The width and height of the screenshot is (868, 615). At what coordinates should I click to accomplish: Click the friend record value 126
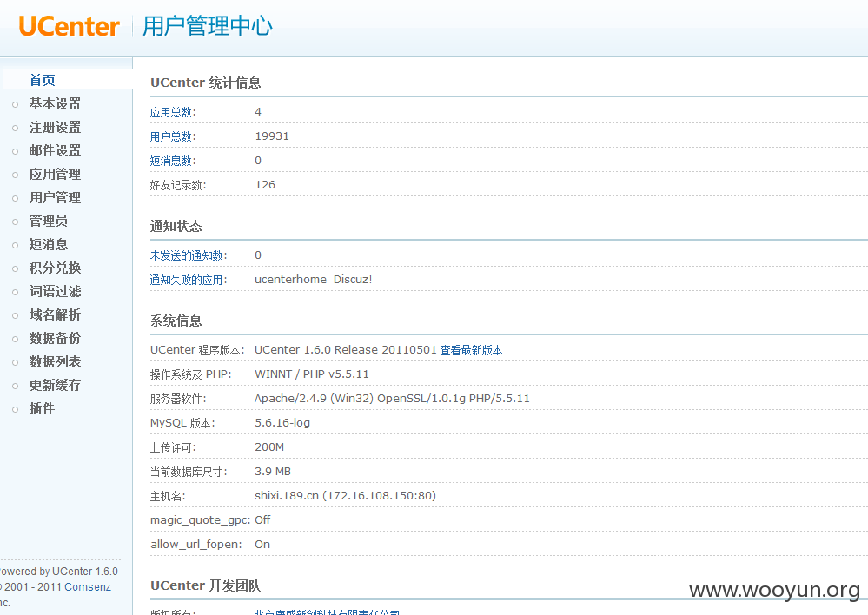coord(265,185)
